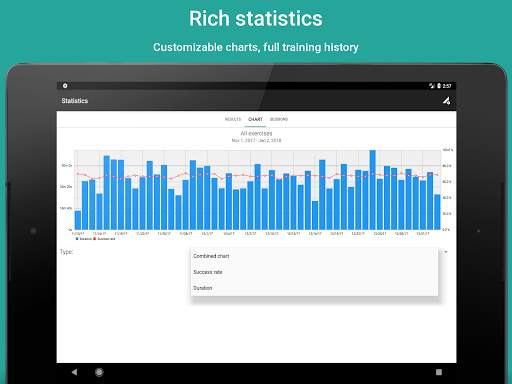
Task: Collapse the Type dropdown arrow
Action: [446, 252]
